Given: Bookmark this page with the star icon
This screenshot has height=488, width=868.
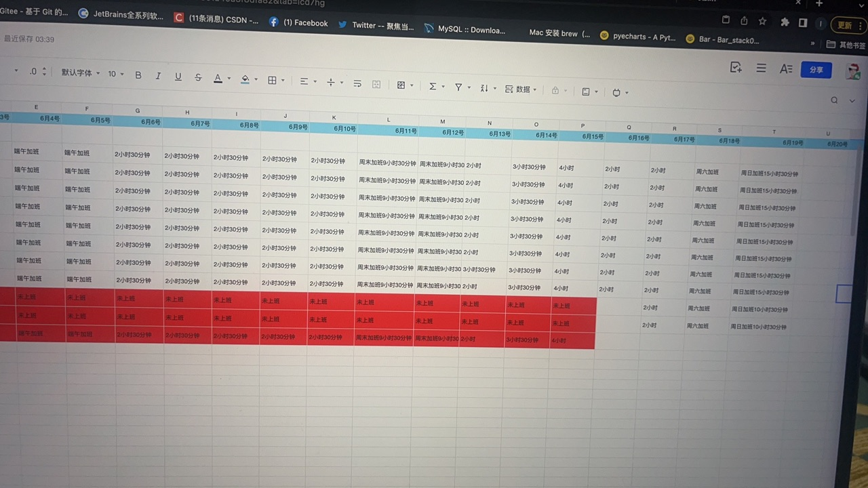Looking at the screenshot, I should coord(763,21).
